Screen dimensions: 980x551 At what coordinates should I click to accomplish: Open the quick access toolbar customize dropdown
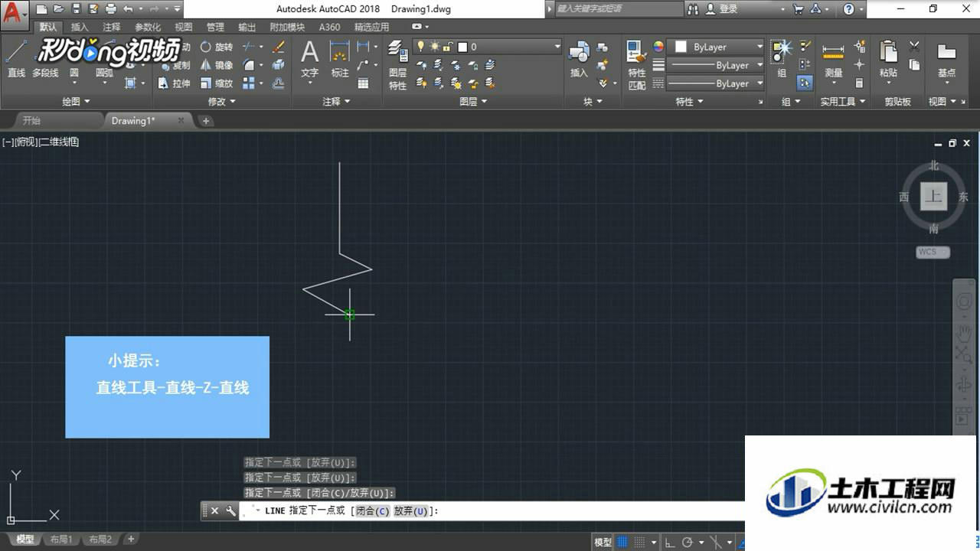tap(177, 9)
